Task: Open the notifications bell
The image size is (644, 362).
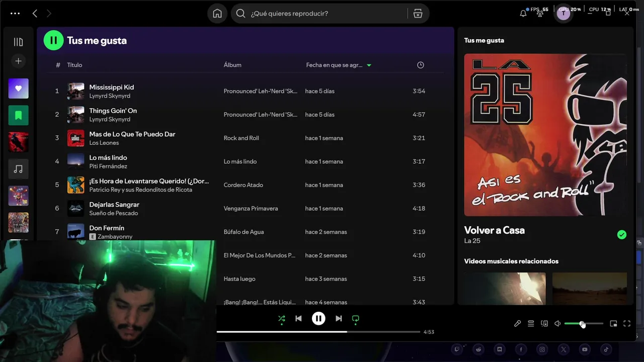Action: (x=523, y=14)
